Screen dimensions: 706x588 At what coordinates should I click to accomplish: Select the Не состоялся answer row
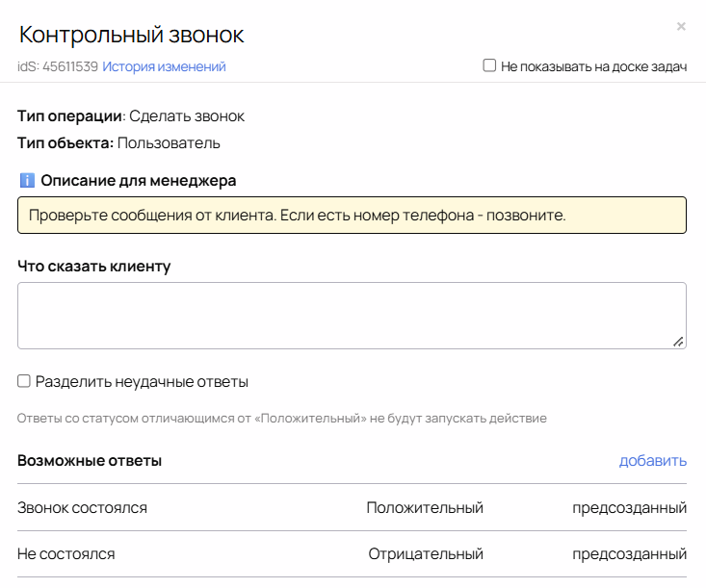353,553
